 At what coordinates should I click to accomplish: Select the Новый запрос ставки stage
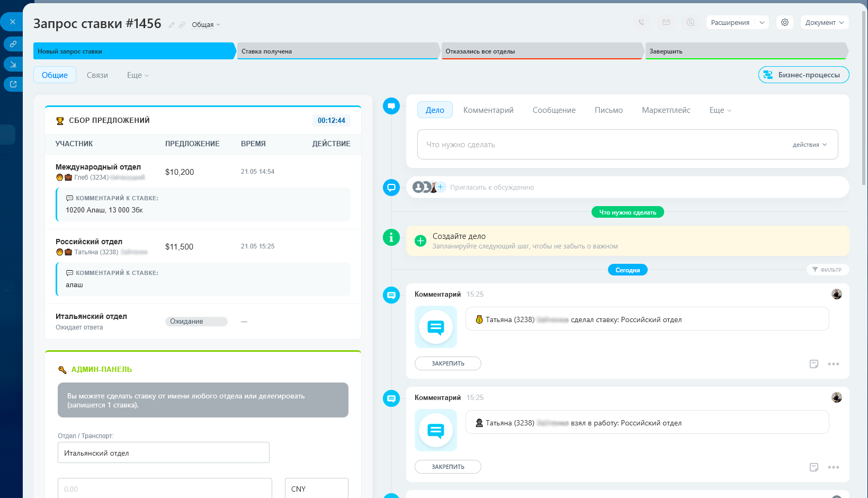point(135,51)
